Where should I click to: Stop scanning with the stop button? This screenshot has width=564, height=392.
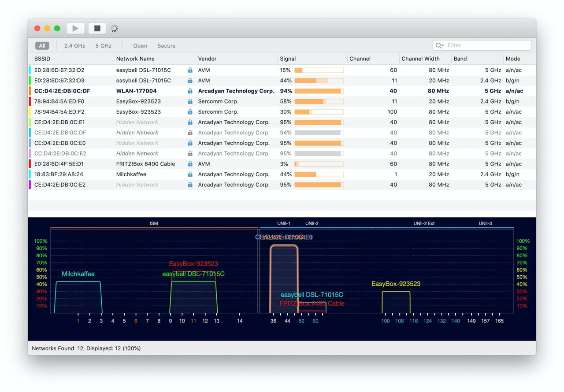[97, 28]
